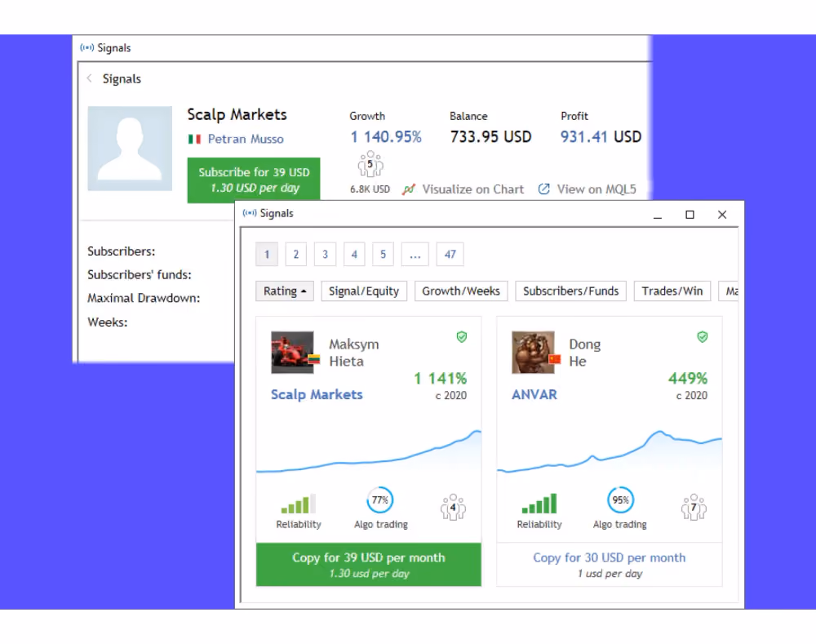Click the subscribers icon showing 5
Screen dimensions: 816x644
tap(370, 164)
